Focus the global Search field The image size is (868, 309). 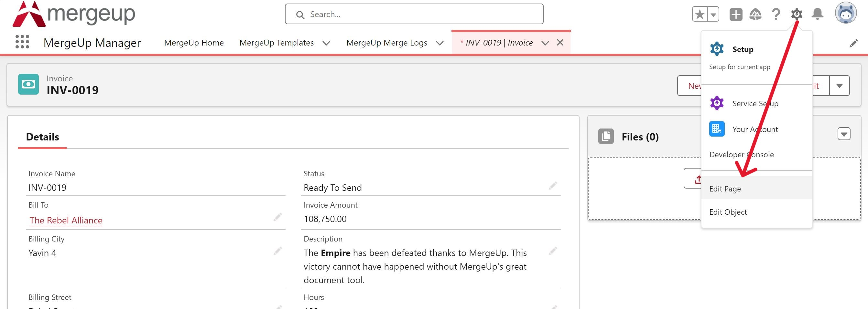(x=414, y=14)
